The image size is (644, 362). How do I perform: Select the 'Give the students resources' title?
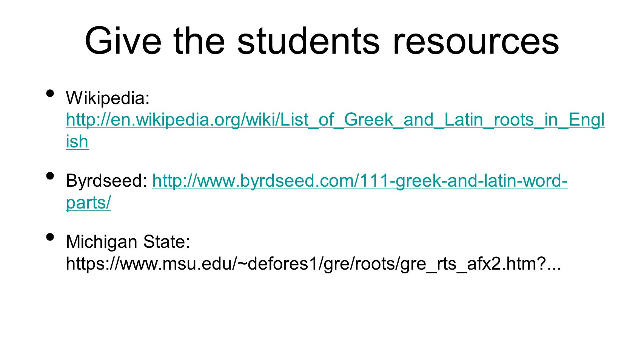click(322, 41)
